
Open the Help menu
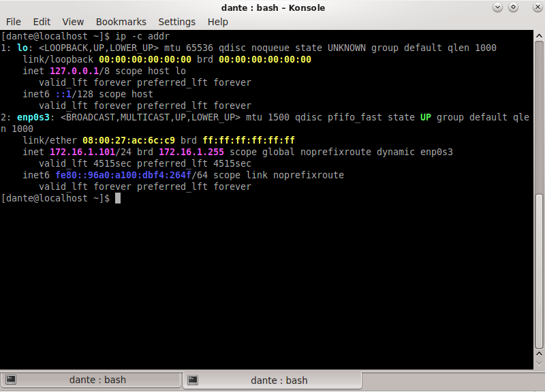click(x=217, y=22)
